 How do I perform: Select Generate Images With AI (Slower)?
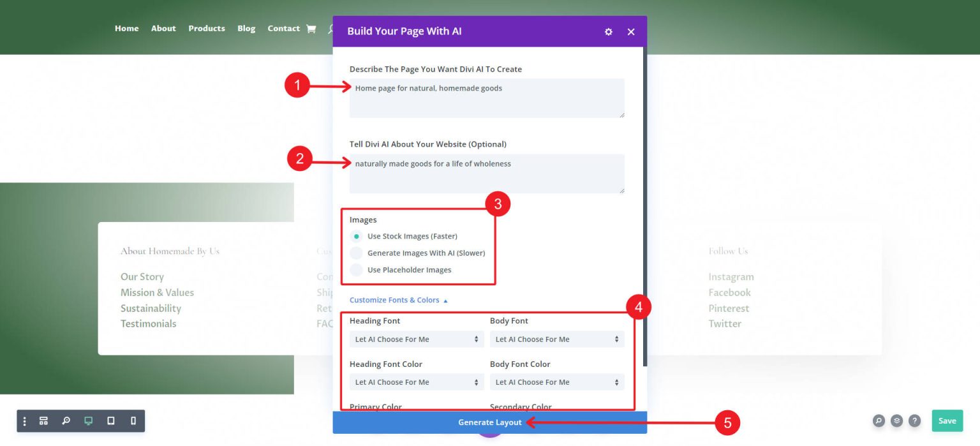(x=357, y=253)
